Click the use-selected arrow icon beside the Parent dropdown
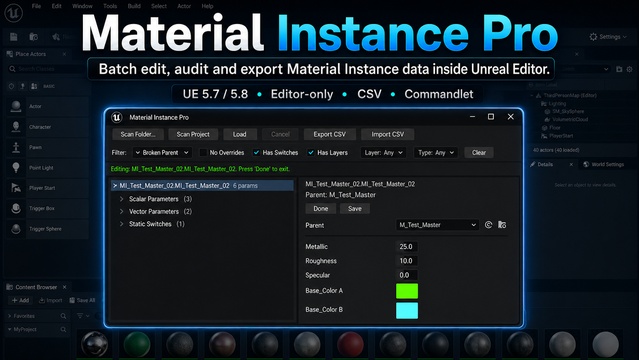The image size is (639, 360). coord(488,225)
